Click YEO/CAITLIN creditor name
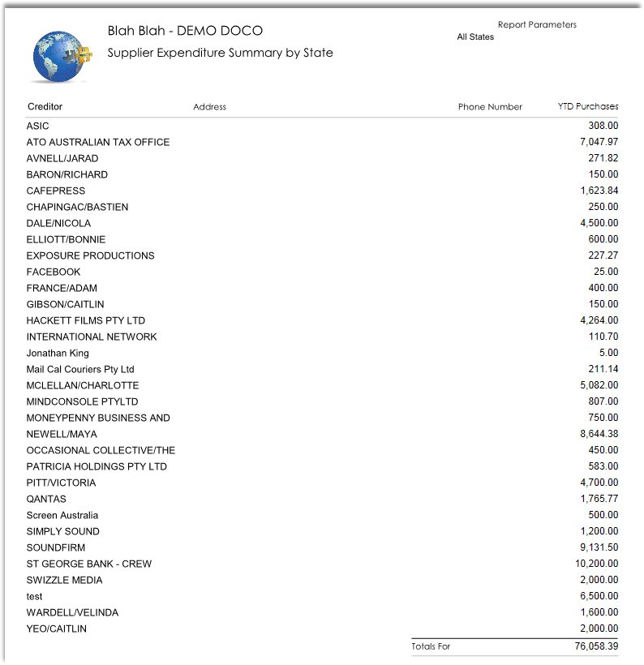The width and height of the screenshot is (644, 665). pos(57,629)
